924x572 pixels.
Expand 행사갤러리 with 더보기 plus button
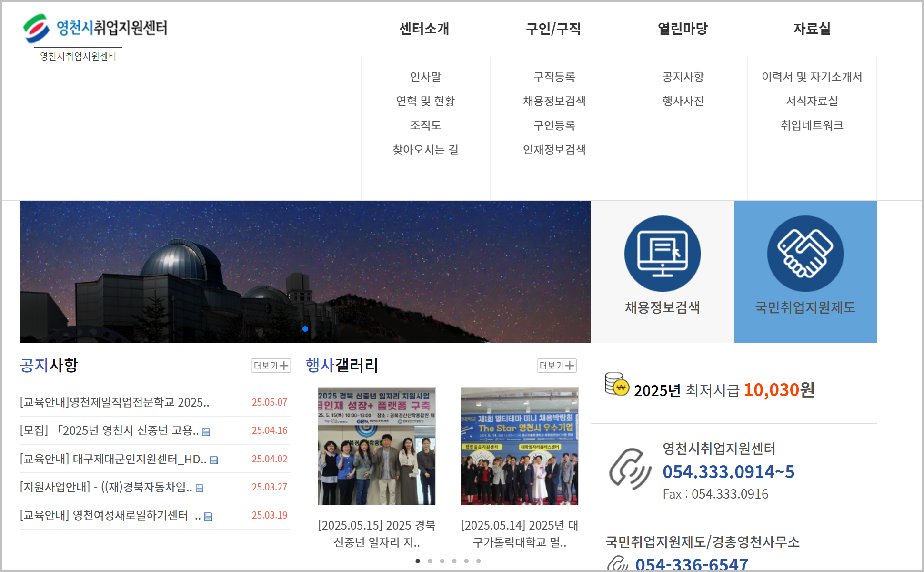click(x=556, y=366)
